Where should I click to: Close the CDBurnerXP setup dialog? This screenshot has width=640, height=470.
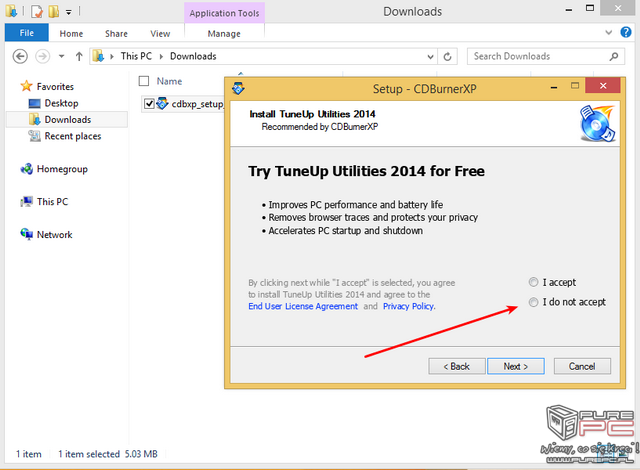[x=602, y=85]
